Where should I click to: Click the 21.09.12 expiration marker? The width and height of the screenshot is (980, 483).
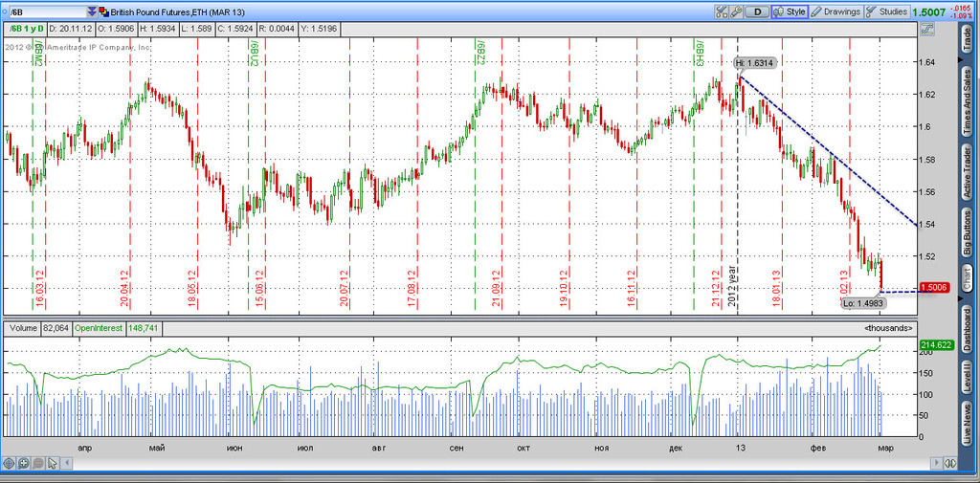[495, 288]
